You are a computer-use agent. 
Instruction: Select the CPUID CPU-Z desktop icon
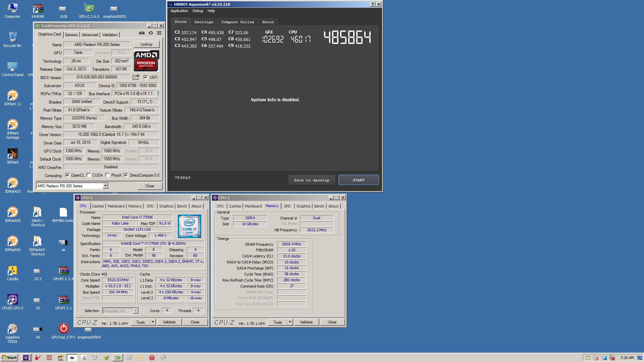point(12,302)
